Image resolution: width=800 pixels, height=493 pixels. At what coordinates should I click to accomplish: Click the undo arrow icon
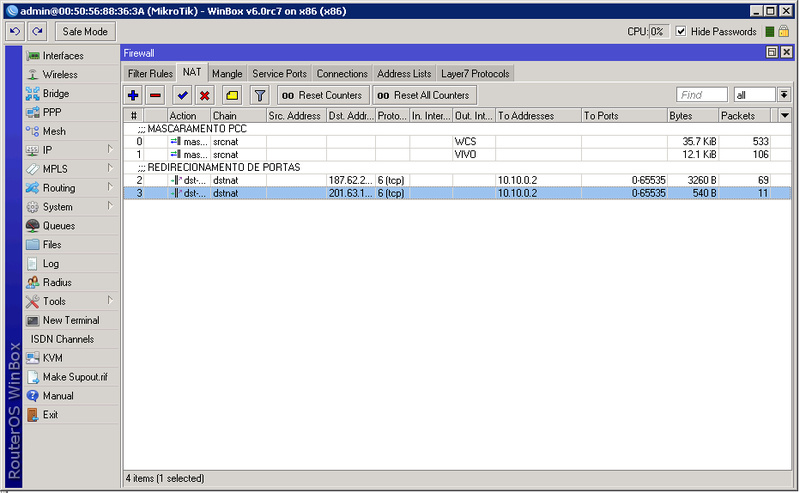15,32
